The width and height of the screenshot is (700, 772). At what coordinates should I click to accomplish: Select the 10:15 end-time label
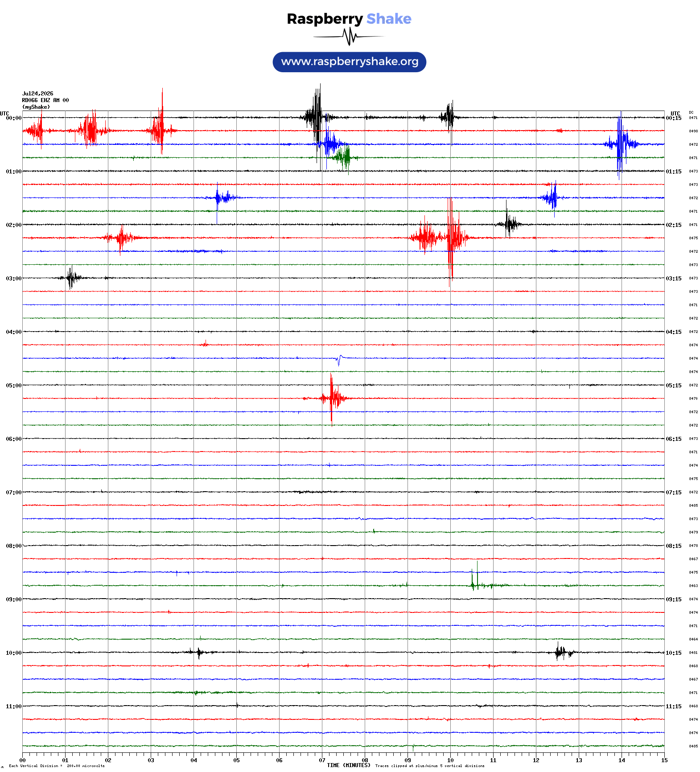point(674,653)
